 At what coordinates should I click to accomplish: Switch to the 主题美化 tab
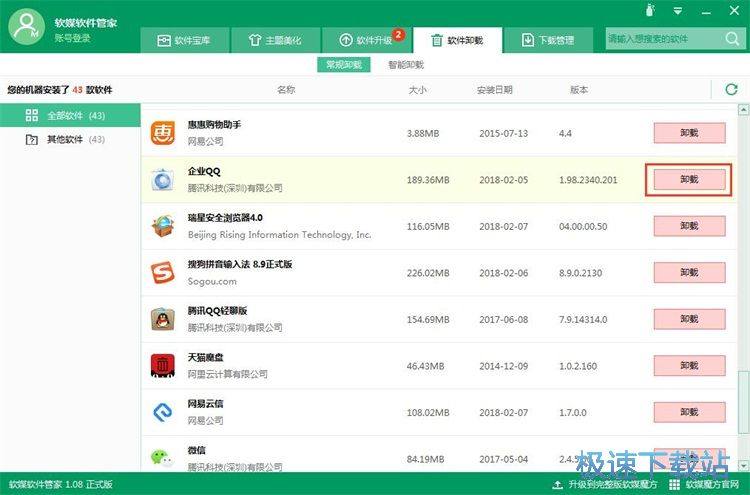pyautogui.click(x=275, y=40)
